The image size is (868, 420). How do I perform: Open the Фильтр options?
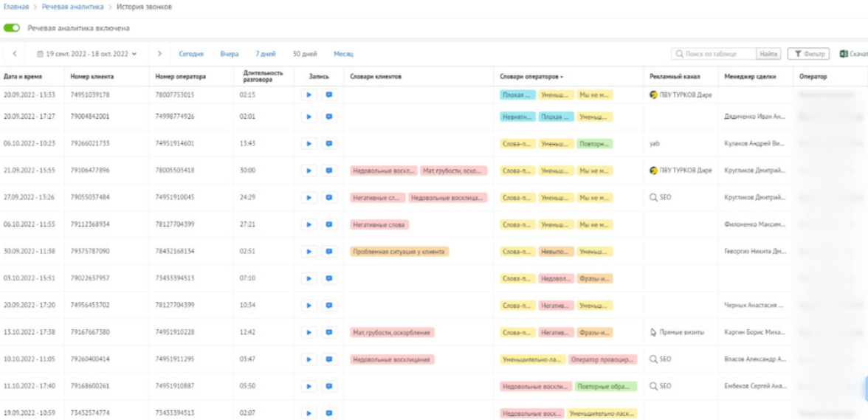click(x=808, y=54)
